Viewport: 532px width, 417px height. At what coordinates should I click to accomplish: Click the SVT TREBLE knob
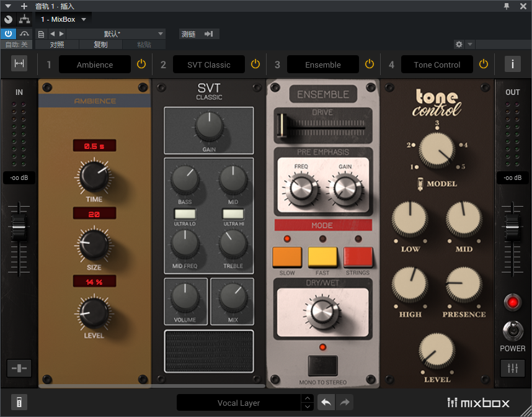pyautogui.click(x=233, y=244)
